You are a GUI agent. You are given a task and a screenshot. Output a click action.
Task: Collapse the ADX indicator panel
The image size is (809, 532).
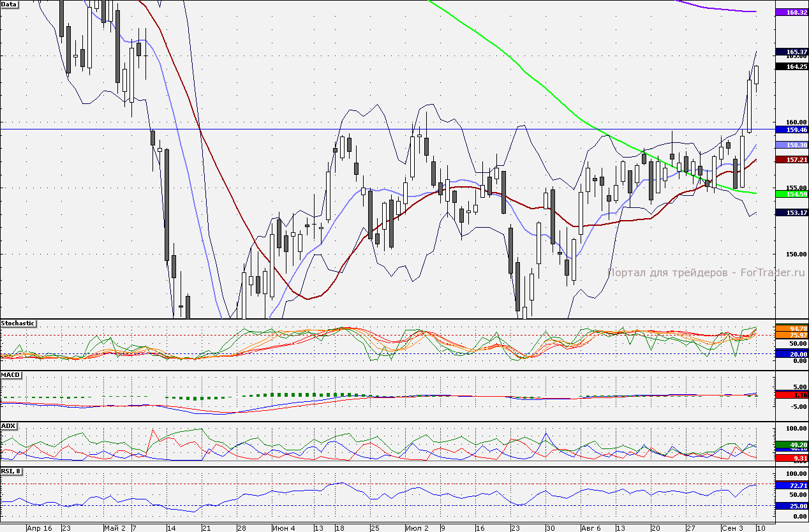[x=8, y=425]
